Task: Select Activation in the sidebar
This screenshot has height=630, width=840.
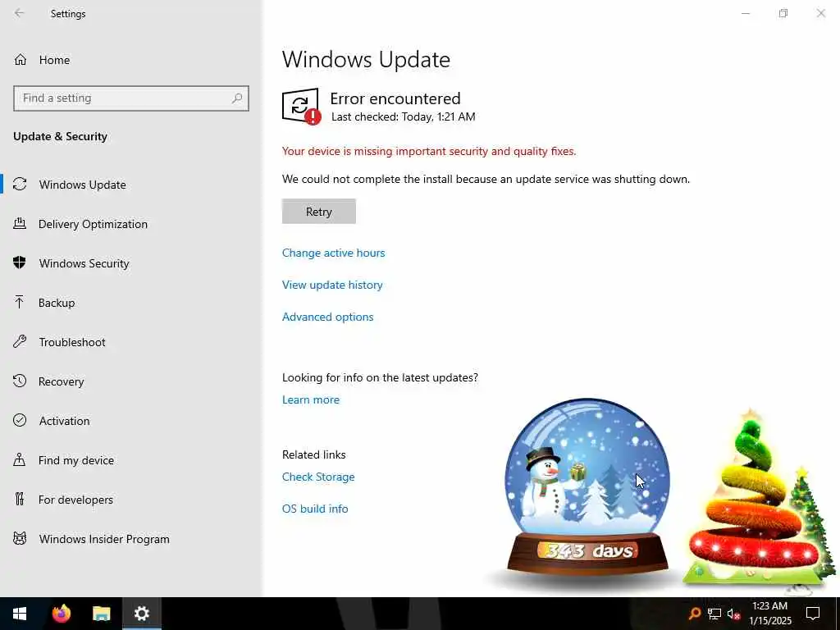Action: (x=64, y=421)
